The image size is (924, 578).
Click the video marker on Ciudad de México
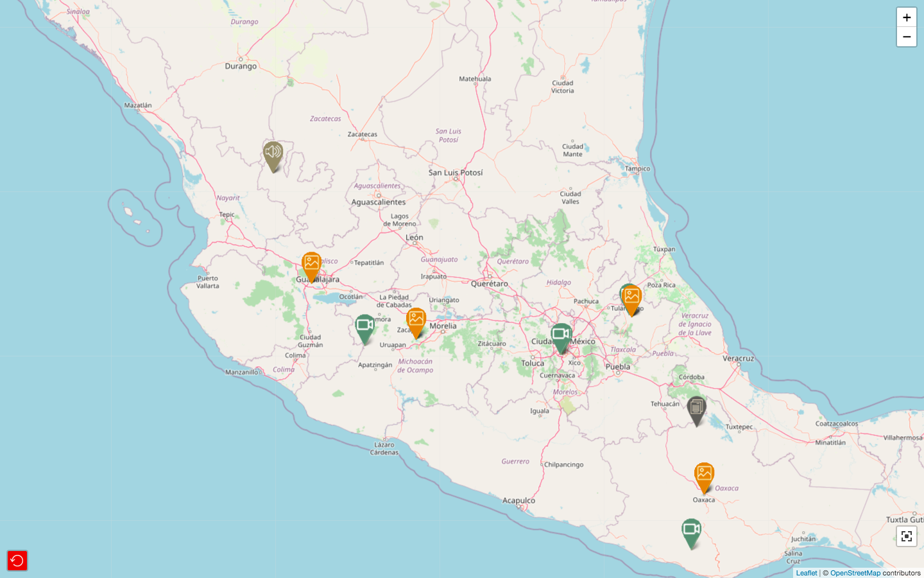(561, 336)
